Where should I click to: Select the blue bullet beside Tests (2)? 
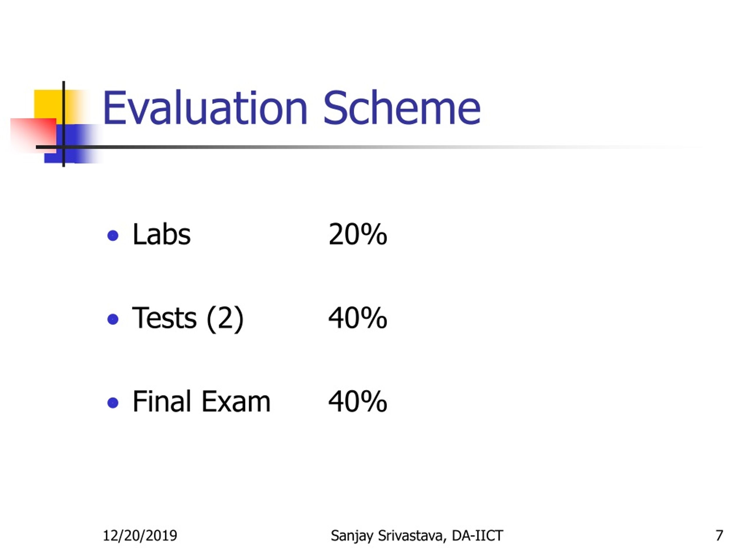[x=113, y=319]
